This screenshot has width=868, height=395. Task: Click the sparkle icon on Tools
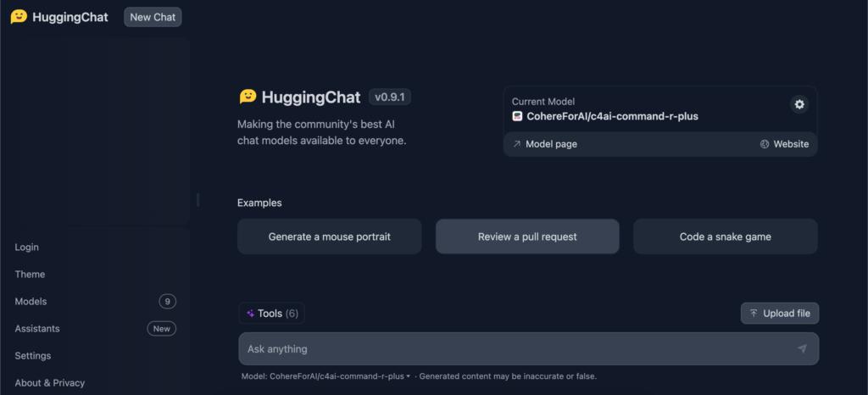coord(250,314)
